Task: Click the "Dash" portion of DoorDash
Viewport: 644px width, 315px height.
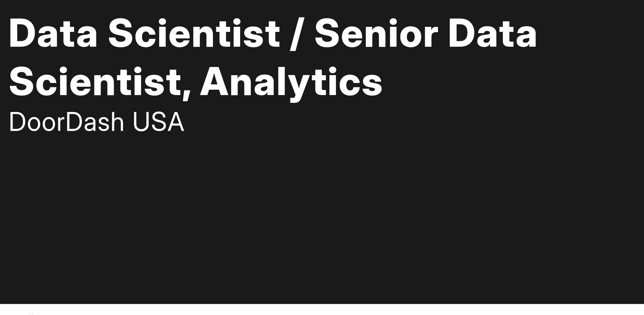Action: pyautogui.click(x=95, y=122)
